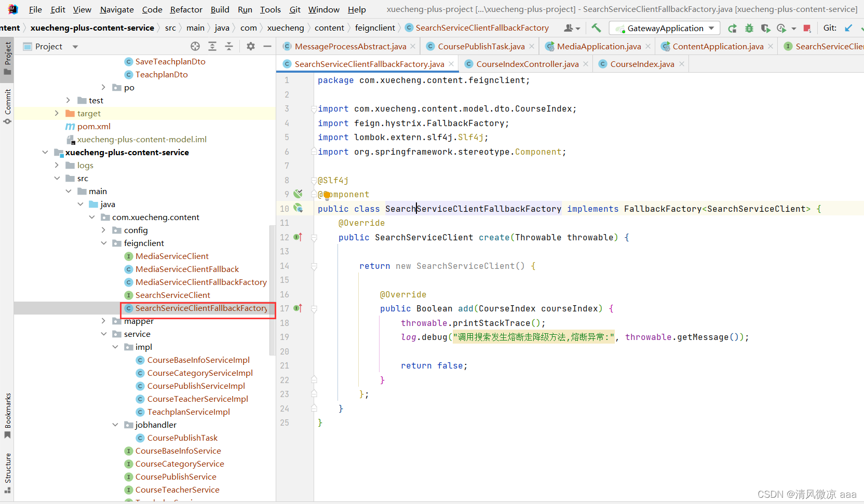Expand the po folder
This screenshot has width=864, height=504.
tap(103, 87)
